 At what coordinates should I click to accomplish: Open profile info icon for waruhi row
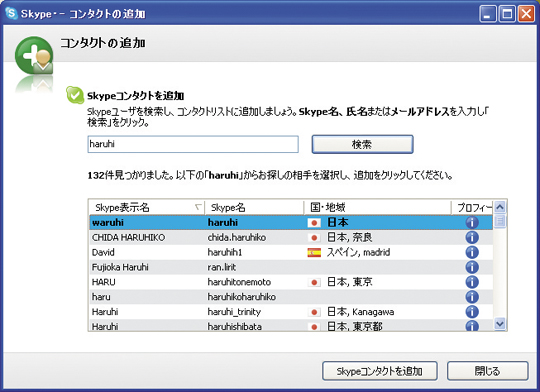coord(472,223)
